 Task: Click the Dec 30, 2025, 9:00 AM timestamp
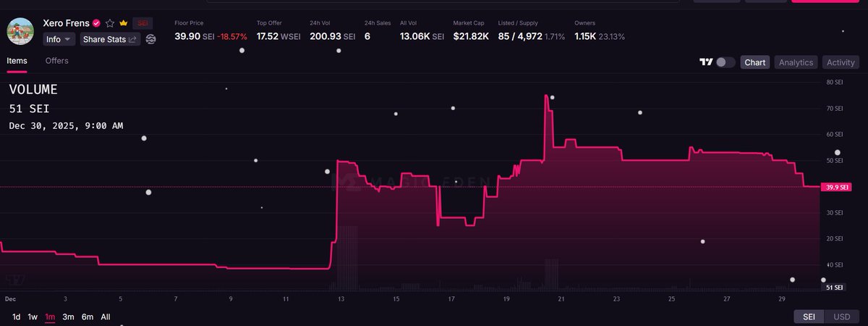point(66,126)
